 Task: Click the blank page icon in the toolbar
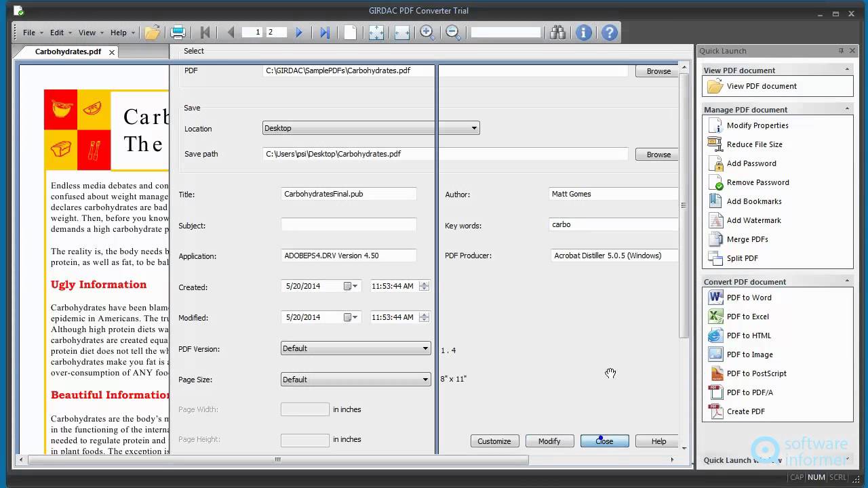(x=351, y=32)
